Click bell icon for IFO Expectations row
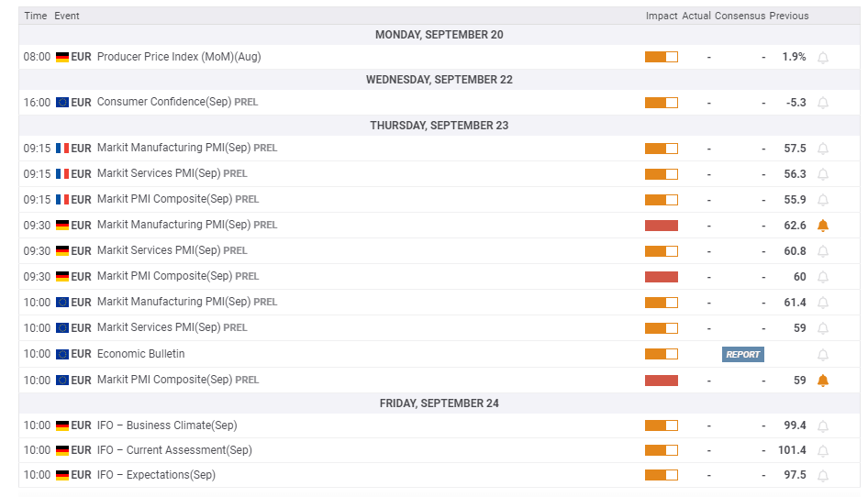This screenshot has width=868, height=497. [823, 476]
